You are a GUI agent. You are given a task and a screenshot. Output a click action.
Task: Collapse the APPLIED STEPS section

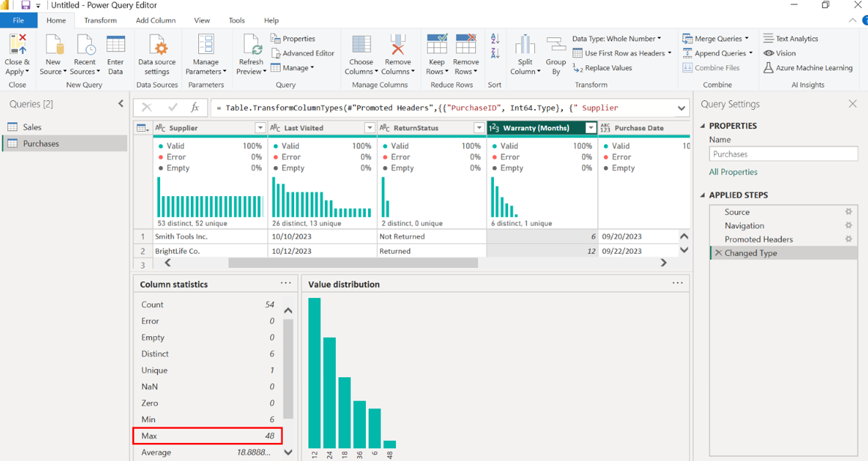pos(703,195)
